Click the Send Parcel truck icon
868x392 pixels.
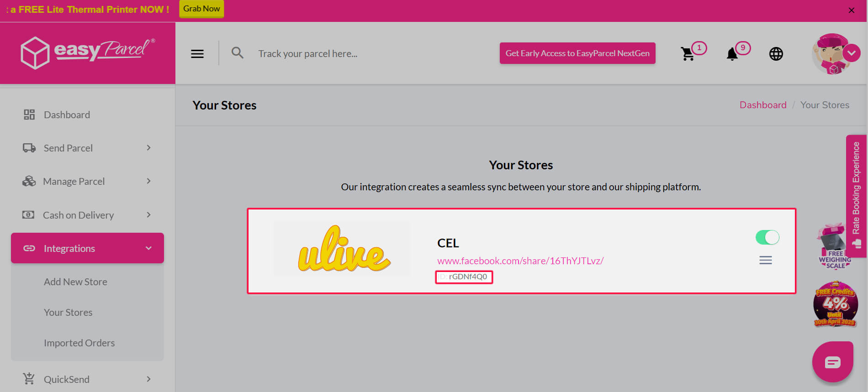pos(29,148)
